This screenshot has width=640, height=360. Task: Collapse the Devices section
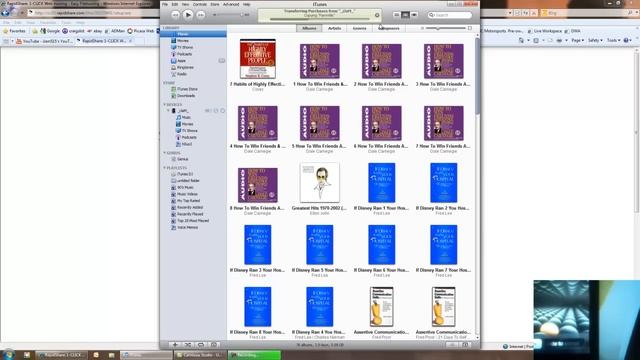164,104
